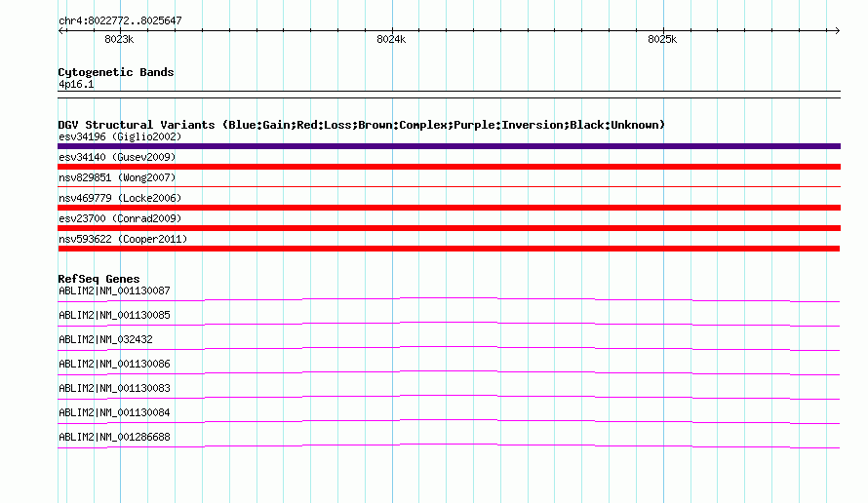This screenshot has height=503, width=868.
Task: Select the purple esv34196 inversion bar
Action: coord(449,146)
